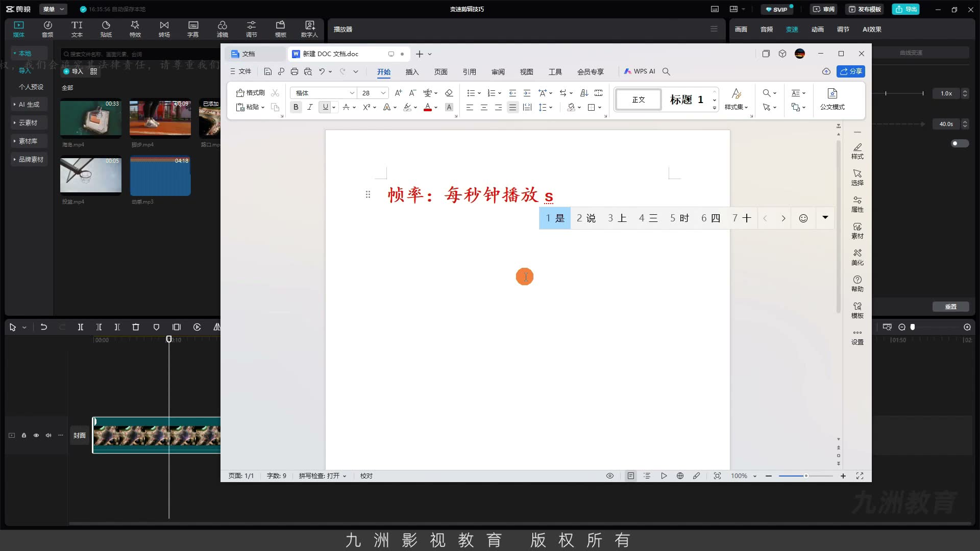Click the split clip icon in 剪映 timeline toolbar
This screenshot has height=551, width=980.
pos(80,327)
